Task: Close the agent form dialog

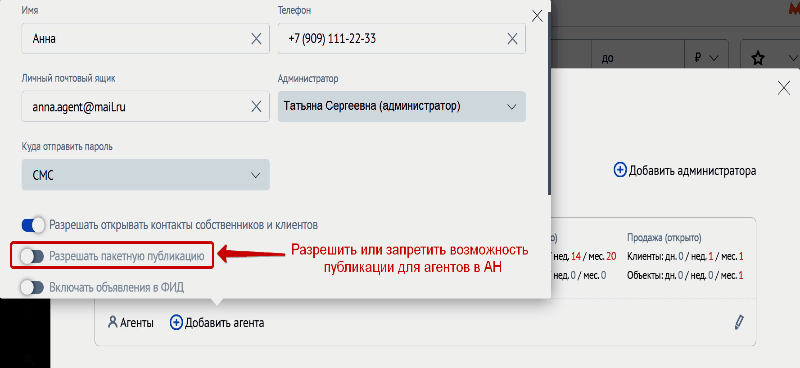Action: click(x=537, y=16)
